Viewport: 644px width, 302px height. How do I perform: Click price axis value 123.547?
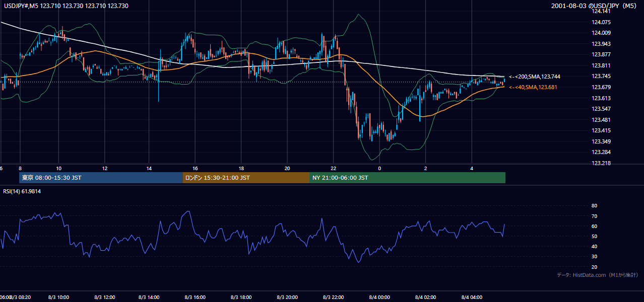point(602,109)
